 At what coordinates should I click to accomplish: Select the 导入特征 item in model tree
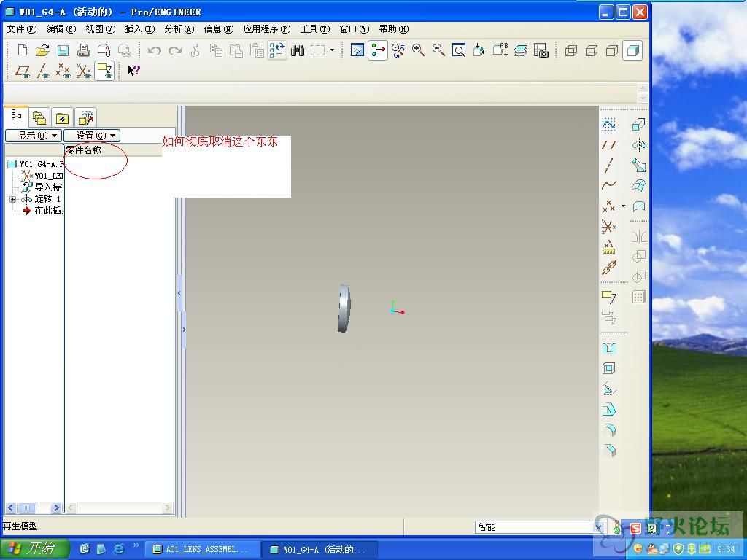point(42,187)
